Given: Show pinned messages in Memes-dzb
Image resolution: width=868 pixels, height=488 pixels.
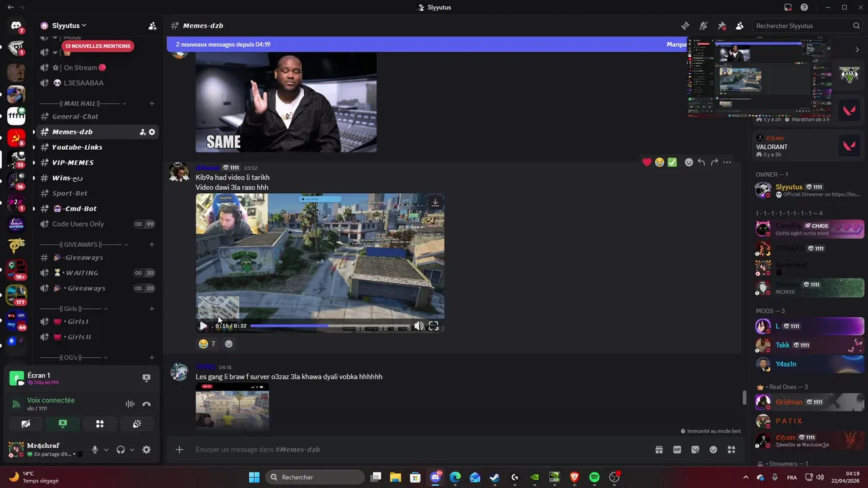Looking at the screenshot, I should pos(722,26).
